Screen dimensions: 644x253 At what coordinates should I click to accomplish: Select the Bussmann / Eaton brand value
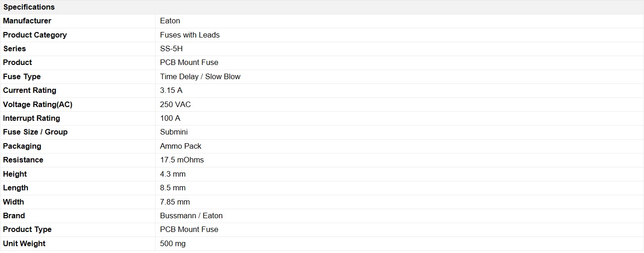(x=191, y=215)
